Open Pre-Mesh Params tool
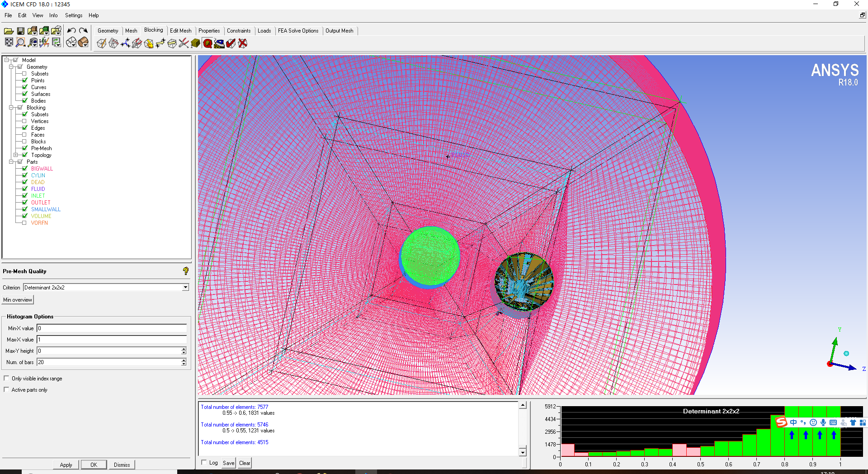 [x=195, y=43]
